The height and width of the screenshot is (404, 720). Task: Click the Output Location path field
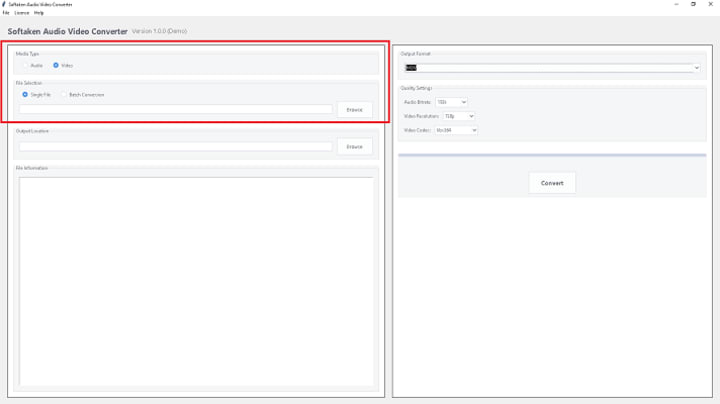pos(175,146)
